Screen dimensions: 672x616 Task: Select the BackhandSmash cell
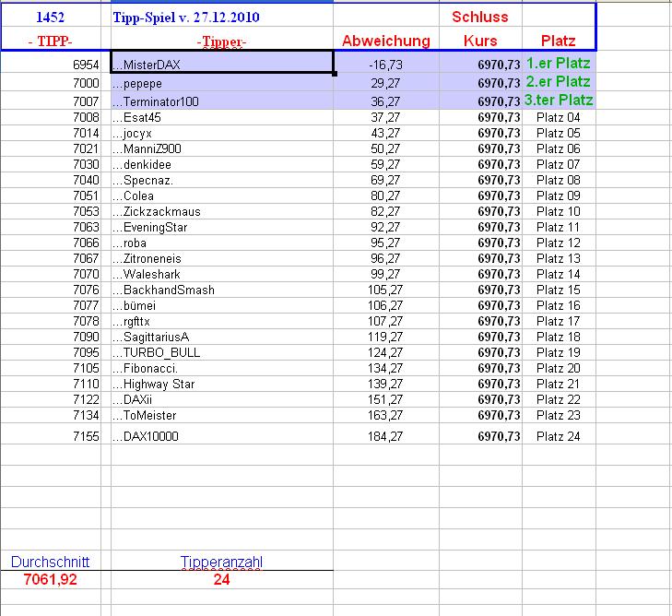click(222, 290)
